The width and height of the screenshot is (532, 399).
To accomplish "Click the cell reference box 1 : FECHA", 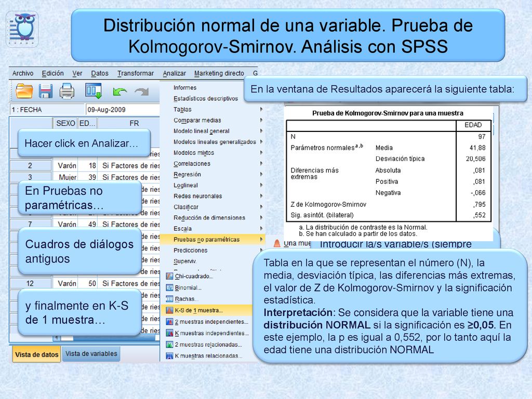I will [47, 110].
